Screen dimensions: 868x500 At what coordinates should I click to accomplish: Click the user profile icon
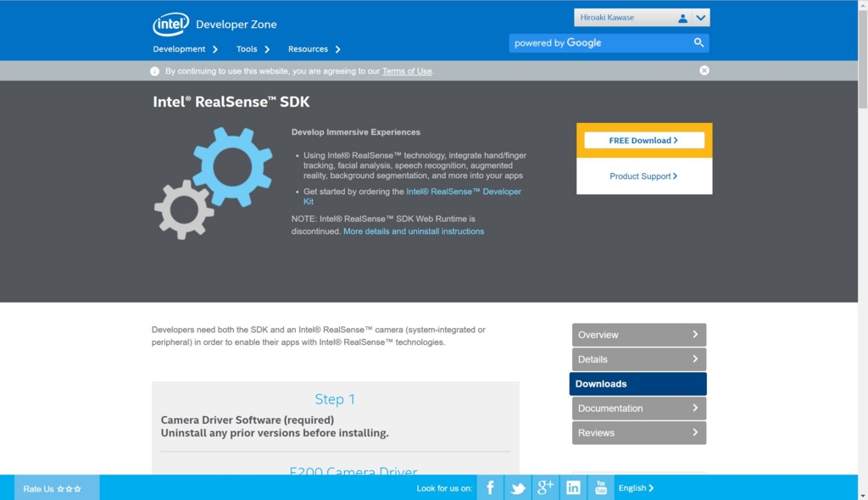pos(682,18)
